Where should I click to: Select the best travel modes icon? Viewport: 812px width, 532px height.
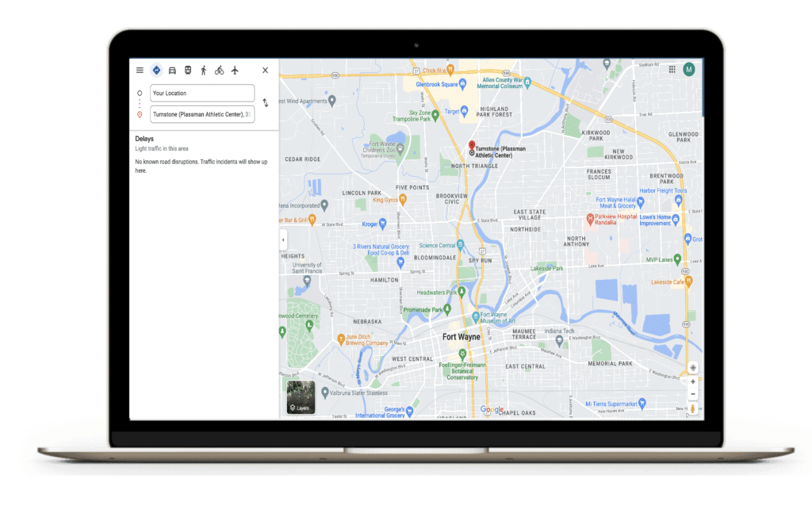click(x=156, y=70)
